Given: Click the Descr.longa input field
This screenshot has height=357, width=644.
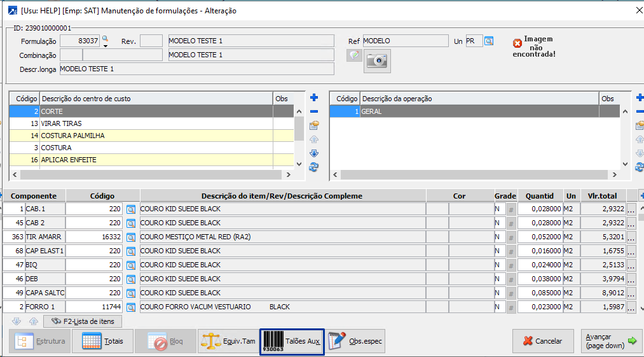Looking at the screenshot, I should coord(196,69).
